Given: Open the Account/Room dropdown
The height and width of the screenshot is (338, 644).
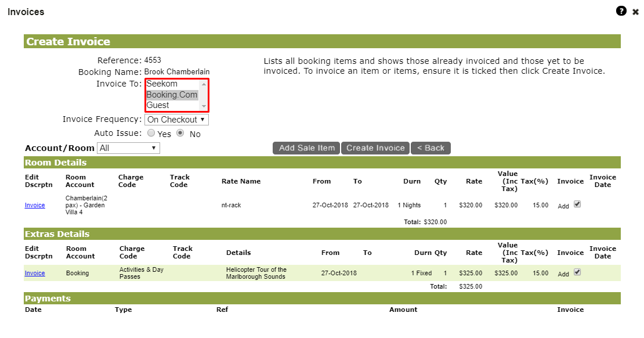Looking at the screenshot, I should pyautogui.click(x=128, y=148).
